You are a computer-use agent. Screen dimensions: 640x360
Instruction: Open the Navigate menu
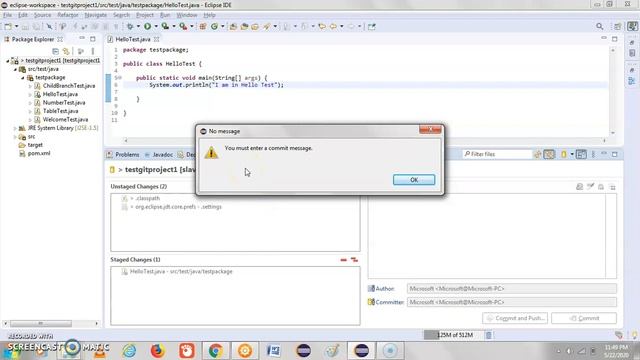point(96,15)
